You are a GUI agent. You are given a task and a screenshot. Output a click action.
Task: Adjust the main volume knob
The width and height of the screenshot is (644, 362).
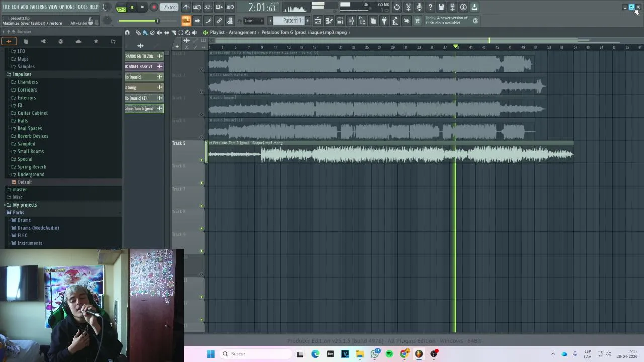point(106,7)
